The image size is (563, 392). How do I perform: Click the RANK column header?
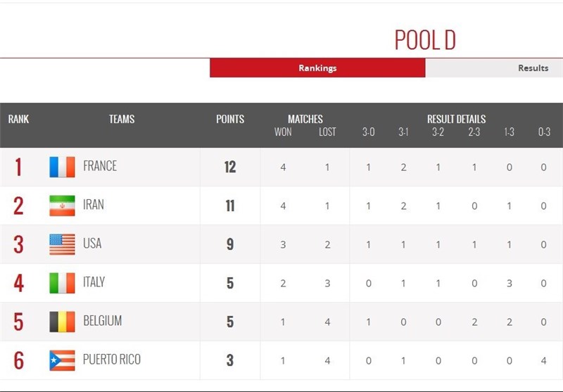[18, 119]
